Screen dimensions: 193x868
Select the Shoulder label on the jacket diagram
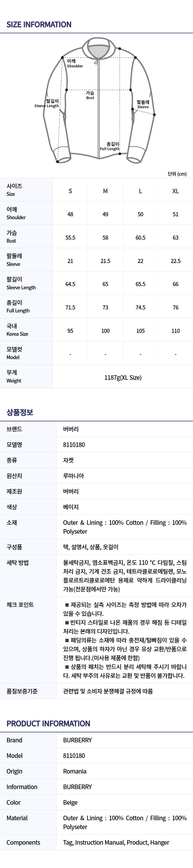point(74,63)
